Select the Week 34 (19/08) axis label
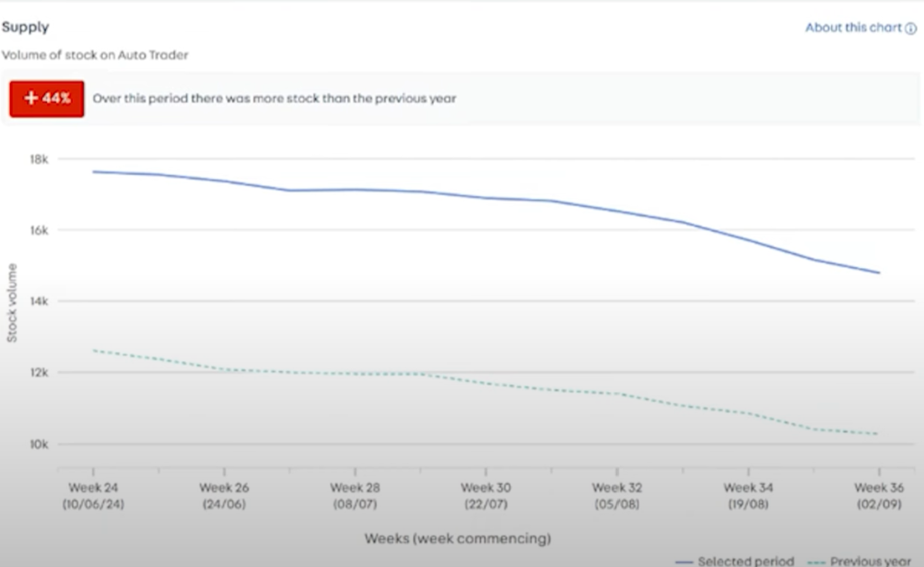 (748, 496)
